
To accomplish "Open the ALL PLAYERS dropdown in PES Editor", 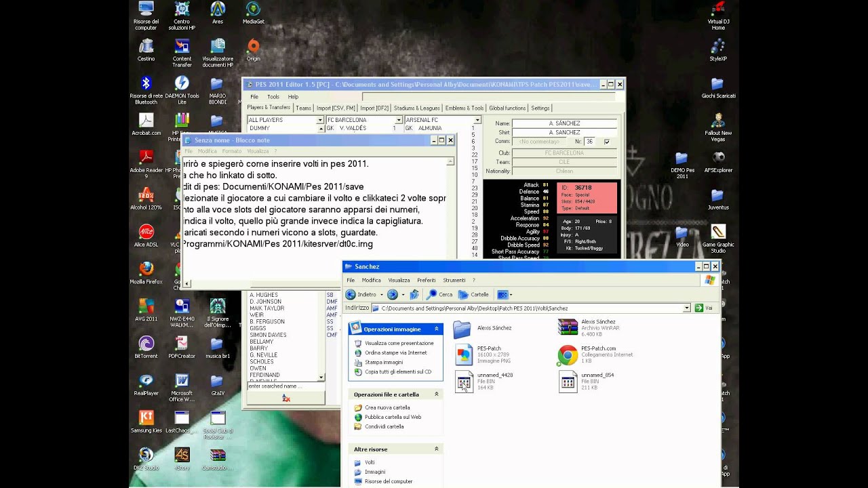I will (x=320, y=120).
